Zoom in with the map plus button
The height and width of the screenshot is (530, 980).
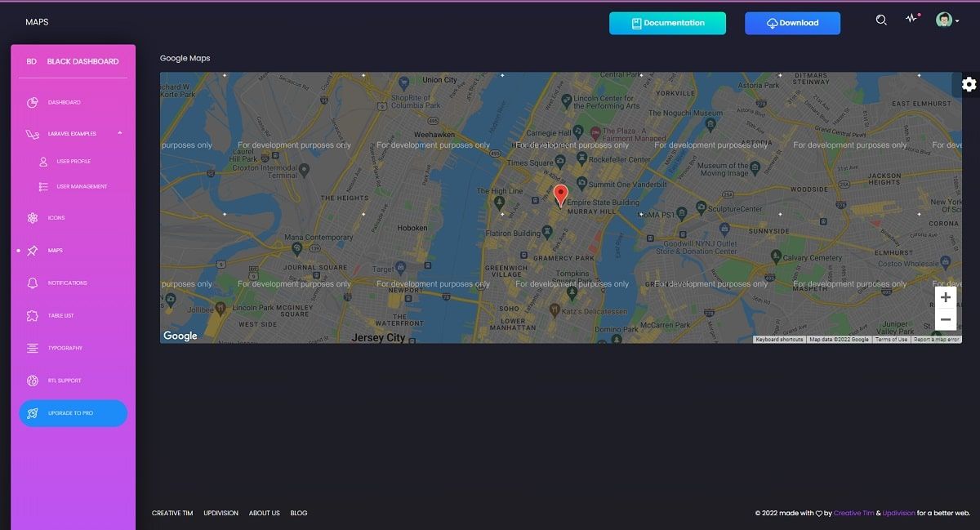[946, 298]
